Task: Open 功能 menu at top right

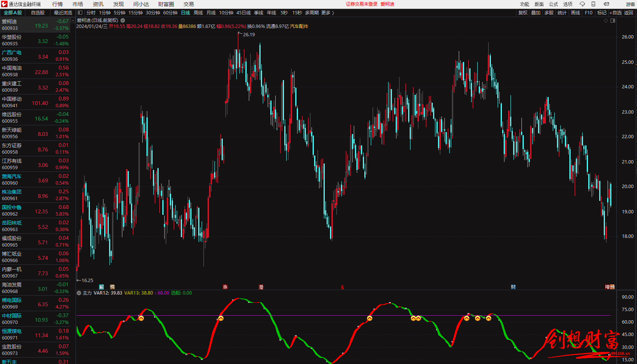Action: pos(524,4)
